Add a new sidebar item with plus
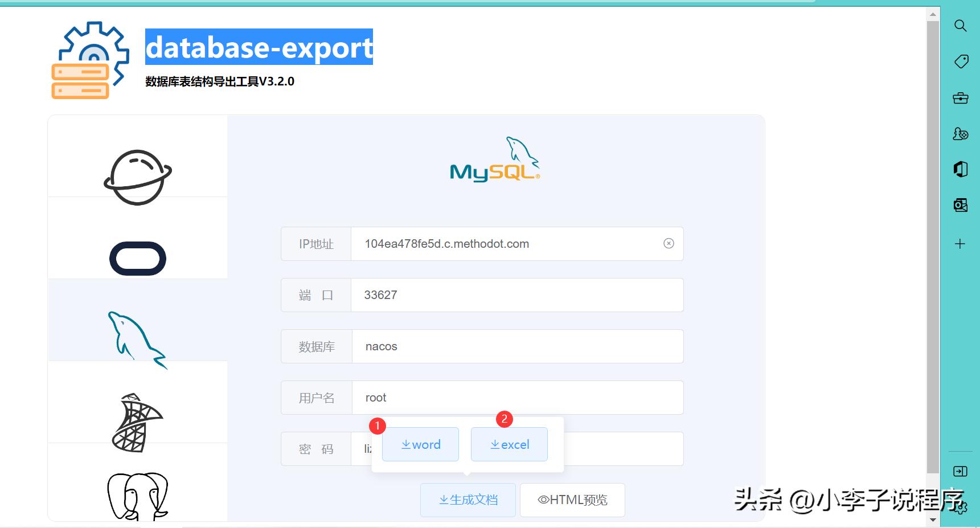The width and height of the screenshot is (980, 528). click(x=960, y=244)
